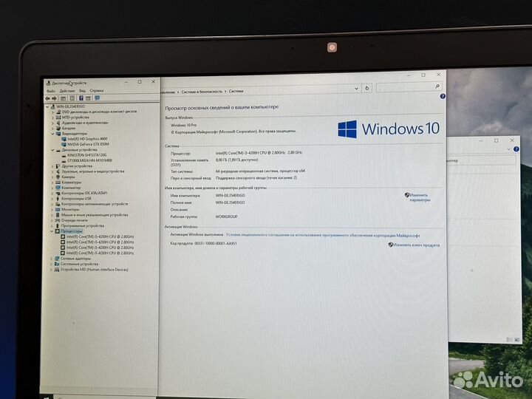Click the product code 00331-10000-00001-AA951
532x399 pixels.
(216, 244)
